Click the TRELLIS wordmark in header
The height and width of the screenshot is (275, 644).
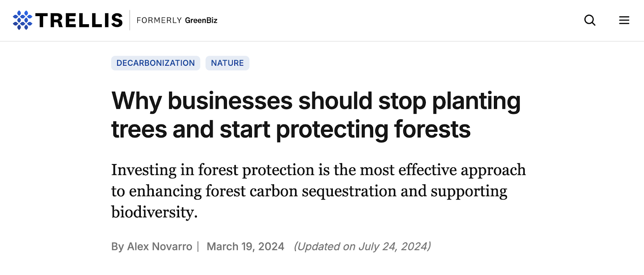pyautogui.click(x=79, y=20)
